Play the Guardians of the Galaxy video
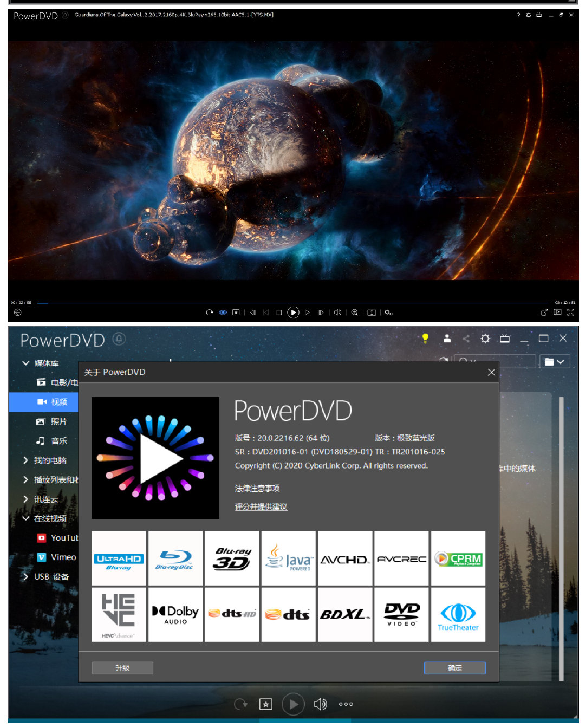This screenshot has width=585, height=728. pyautogui.click(x=293, y=313)
